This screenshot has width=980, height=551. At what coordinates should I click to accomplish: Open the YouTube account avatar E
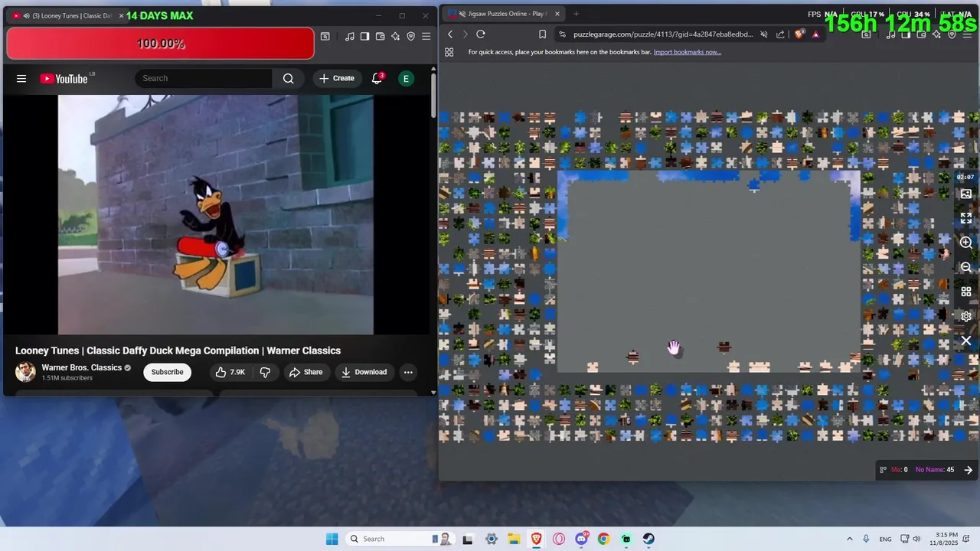point(406,78)
